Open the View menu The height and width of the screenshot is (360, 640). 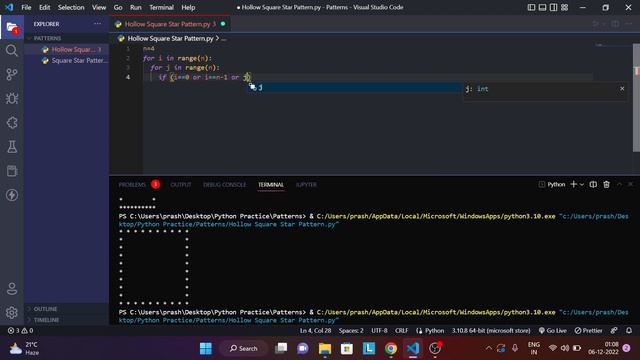click(99, 7)
